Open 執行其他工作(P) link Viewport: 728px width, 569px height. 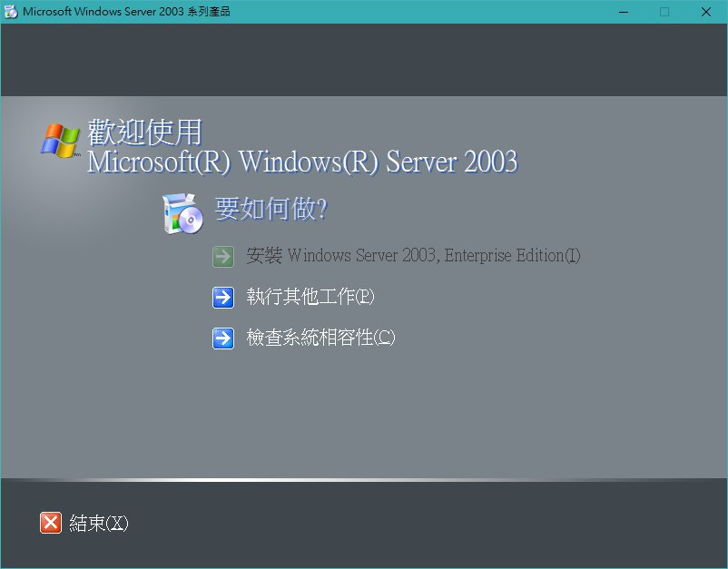coord(310,297)
